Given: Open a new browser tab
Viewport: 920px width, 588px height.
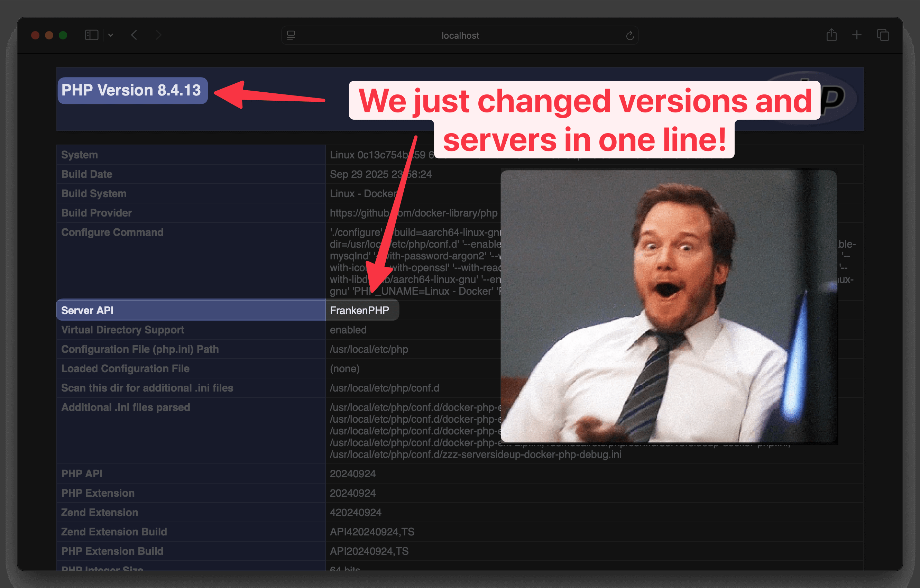Looking at the screenshot, I should pos(857,35).
